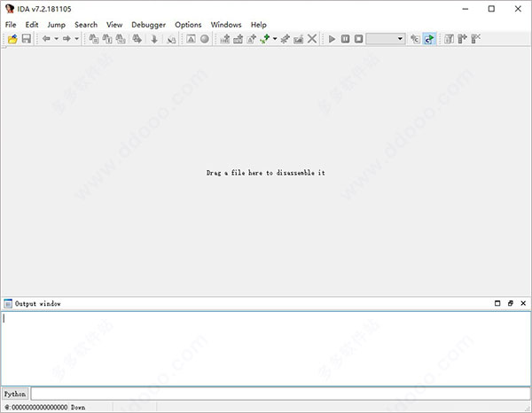This screenshot has height=413, width=532.
Task: Open the Options menu
Action: pyautogui.click(x=188, y=25)
